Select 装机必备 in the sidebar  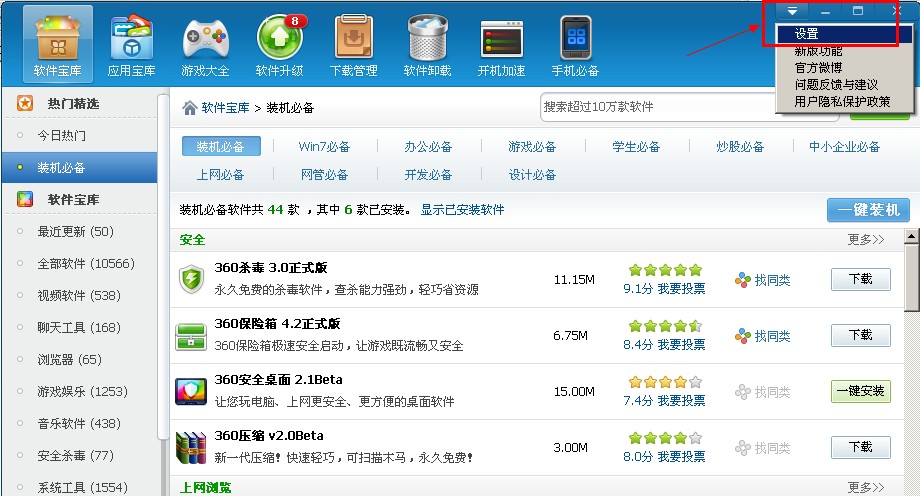pyautogui.click(x=80, y=168)
